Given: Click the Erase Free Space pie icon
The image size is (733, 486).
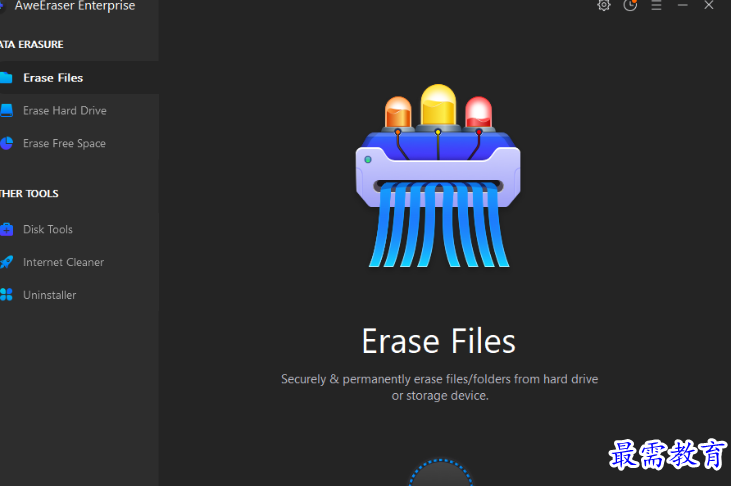Looking at the screenshot, I should coord(5,144).
